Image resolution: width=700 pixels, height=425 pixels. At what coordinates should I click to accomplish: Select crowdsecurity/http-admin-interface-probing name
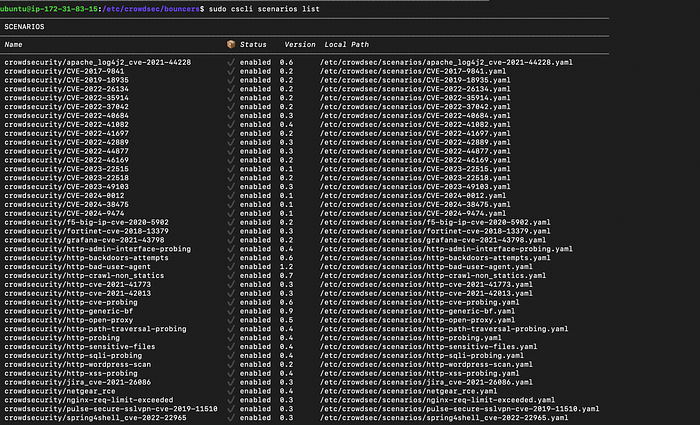point(98,249)
